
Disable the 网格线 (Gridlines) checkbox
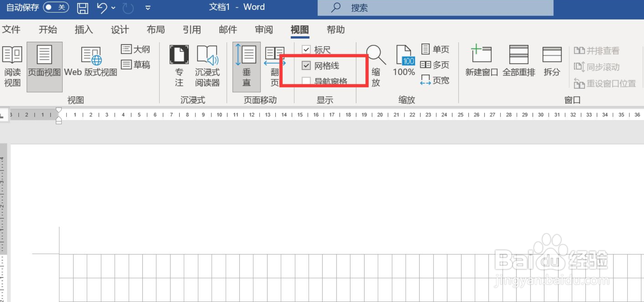click(306, 66)
